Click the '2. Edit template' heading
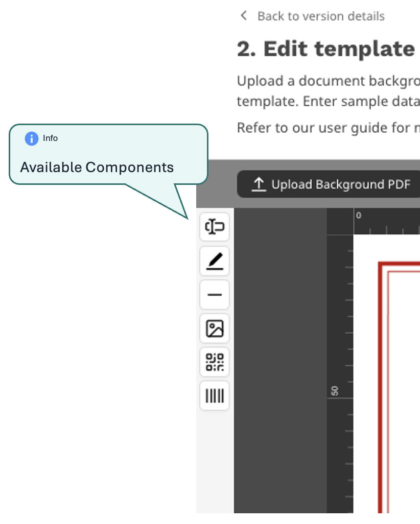This screenshot has width=420, height=524. pos(326,49)
